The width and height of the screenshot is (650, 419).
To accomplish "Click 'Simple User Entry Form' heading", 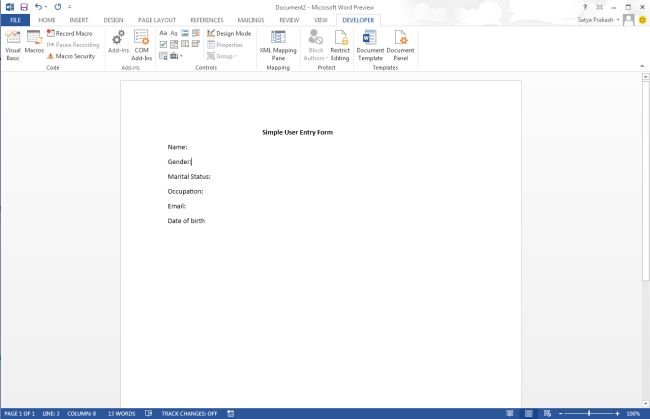I will (297, 132).
